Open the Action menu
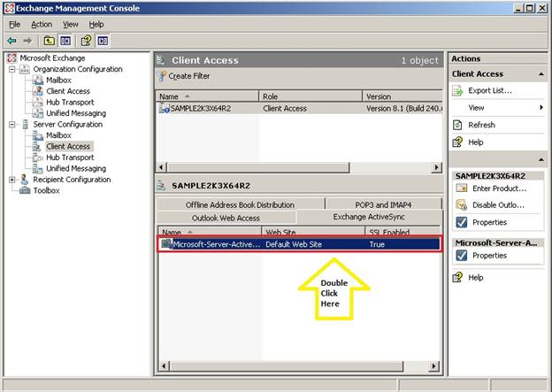This screenshot has height=392, width=552. click(42, 24)
